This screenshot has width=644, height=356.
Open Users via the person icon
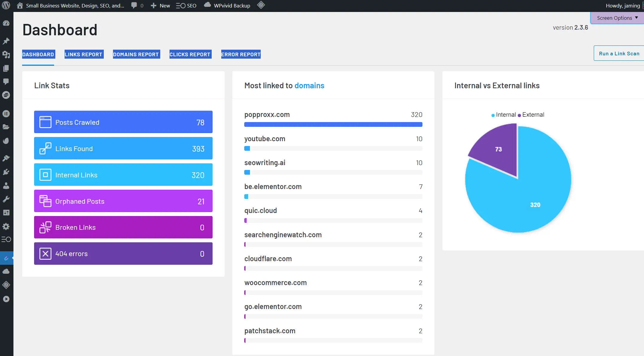click(x=6, y=185)
